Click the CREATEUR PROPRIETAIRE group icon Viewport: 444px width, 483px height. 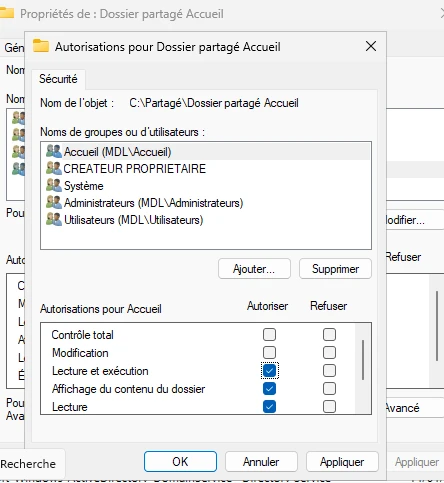[54, 168]
